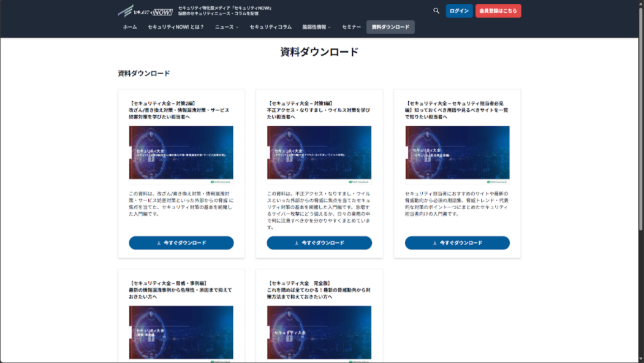Click the ログイン button
The image size is (644, 363).
coord(459,11)
